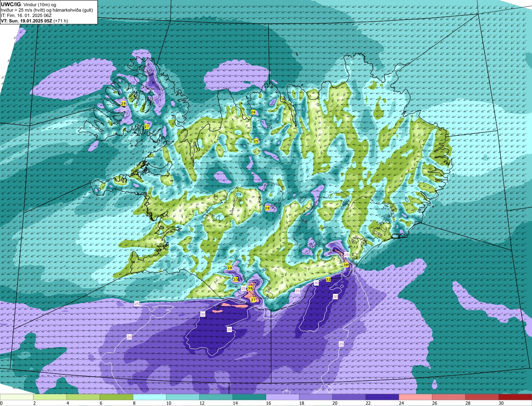Click the legend scale number 2
Viewport: 532px width, 406px height.
[x=34, y=403]
